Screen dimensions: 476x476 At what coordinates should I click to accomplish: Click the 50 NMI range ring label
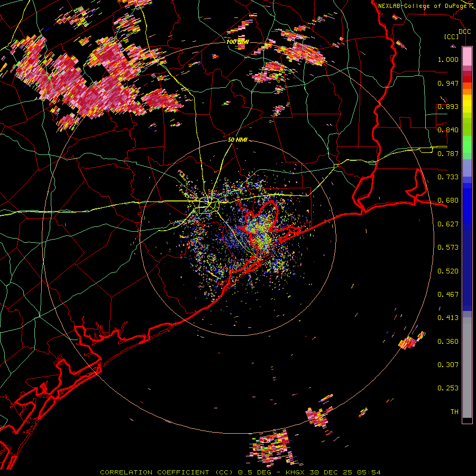[x=237, y=140]
